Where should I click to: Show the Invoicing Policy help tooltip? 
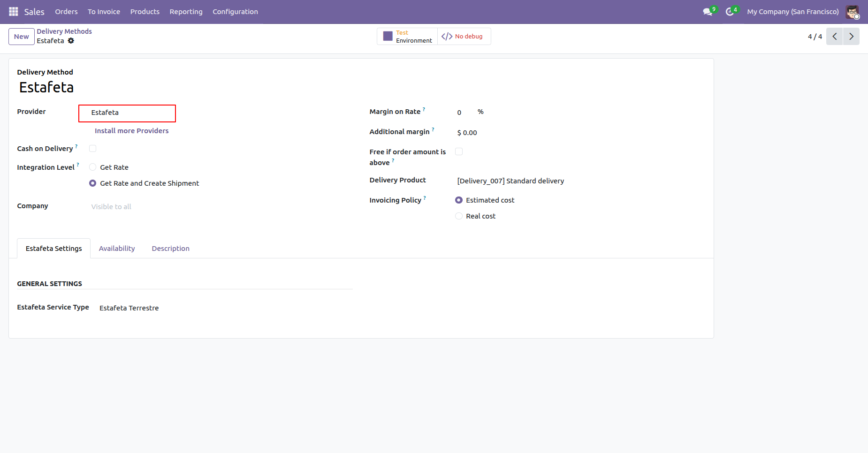[x=425, y=198]
